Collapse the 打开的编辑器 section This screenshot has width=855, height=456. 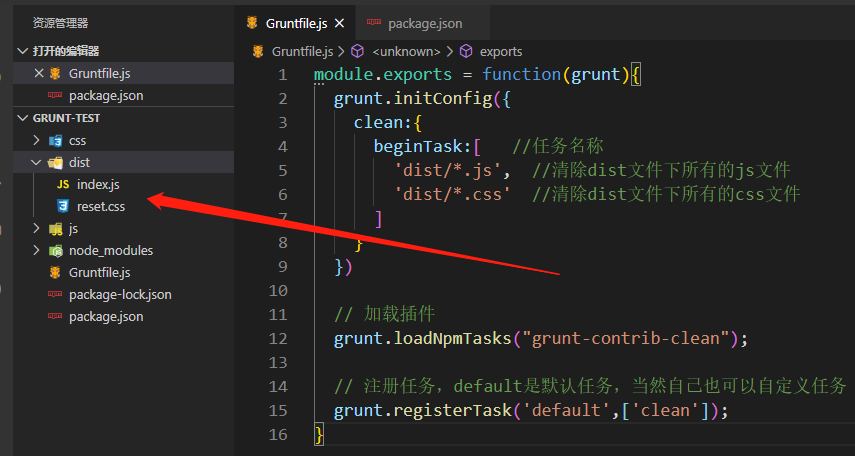click(x=22, y=51)
